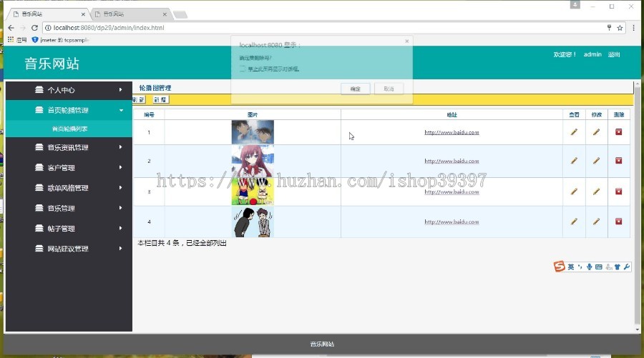Expand the 歌单风格管理 sidebar menu
Screen dimensions: 644x358
69,188
